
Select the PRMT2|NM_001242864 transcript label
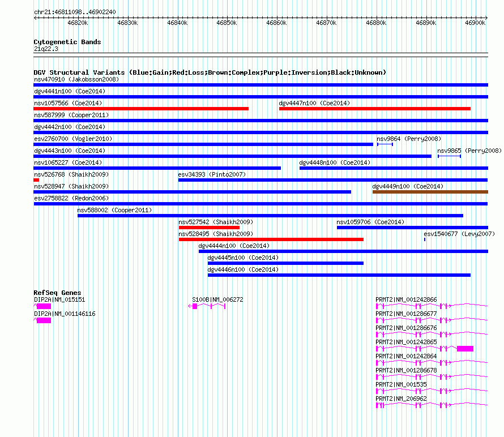click(406, 356)
